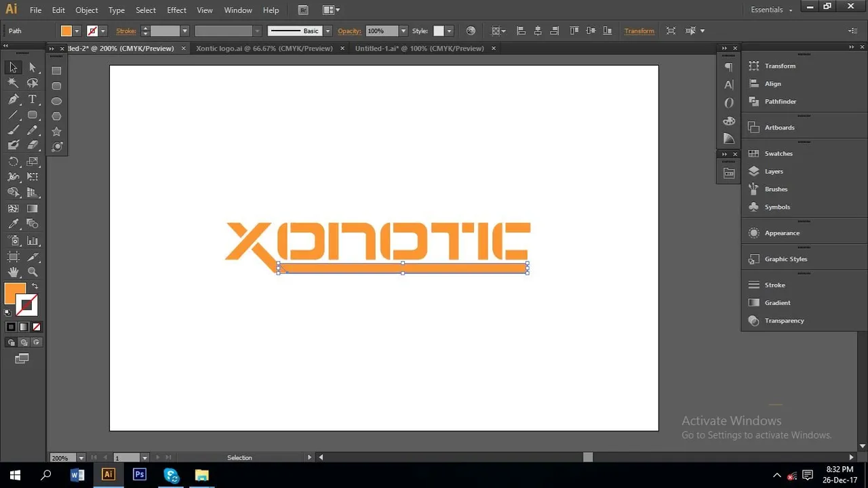
Task: Switch to Xontic logo.ai tab
Action: 264,48
